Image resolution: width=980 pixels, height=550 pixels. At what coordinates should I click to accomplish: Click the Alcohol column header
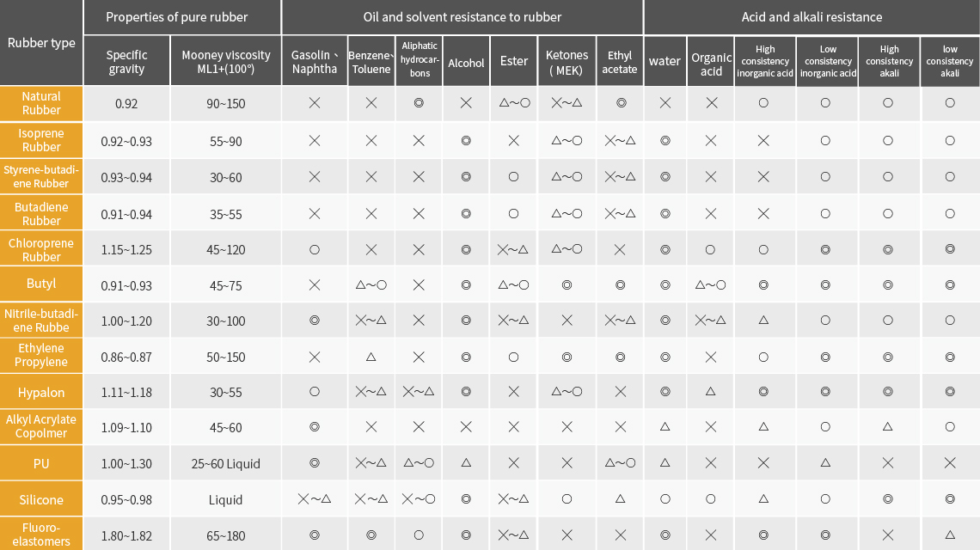point(466,63)
